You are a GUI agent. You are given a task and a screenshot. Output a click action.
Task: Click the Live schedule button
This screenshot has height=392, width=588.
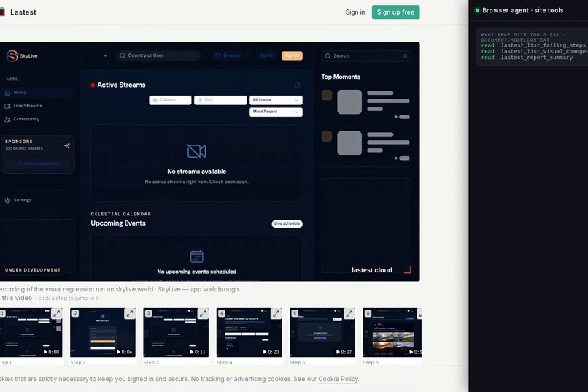click(x=287, y=223)
